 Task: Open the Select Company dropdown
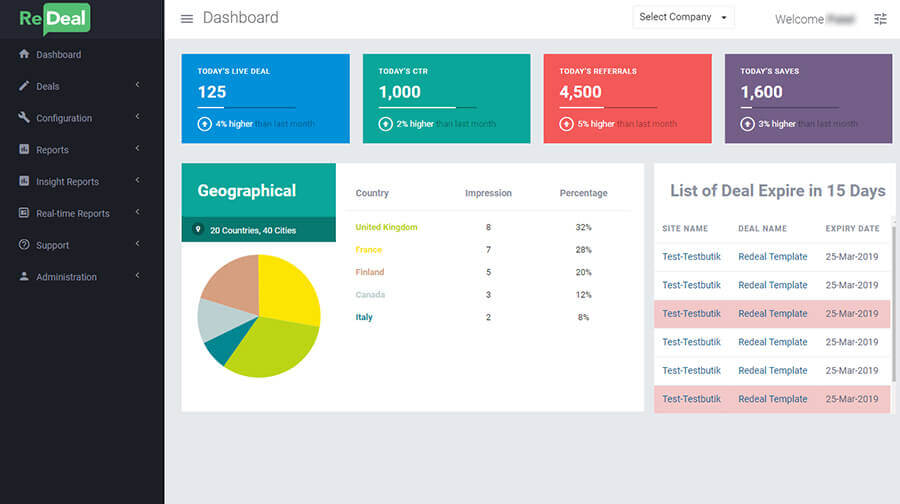click(684, 17)
